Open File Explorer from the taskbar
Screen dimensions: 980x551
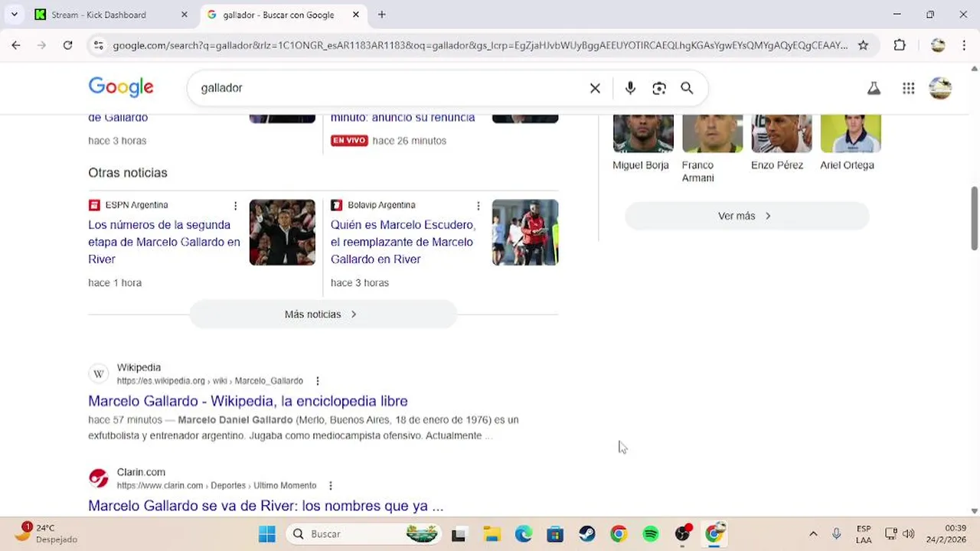point(492,534)
